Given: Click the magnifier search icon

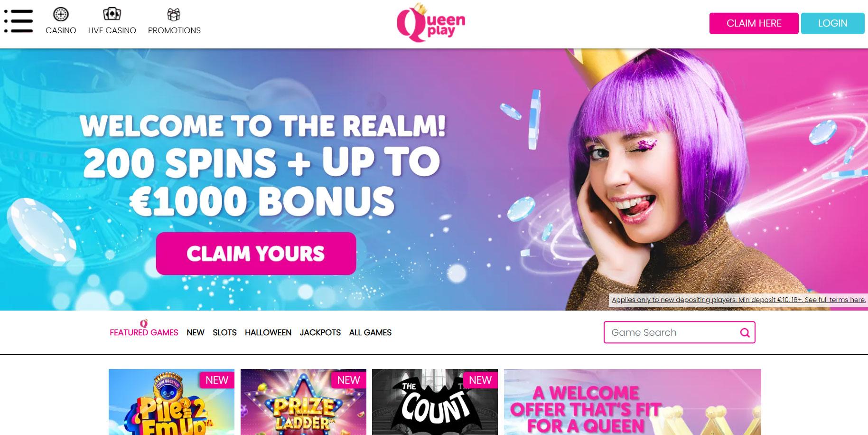Looking at the screenshot, I should click(745, 333).
